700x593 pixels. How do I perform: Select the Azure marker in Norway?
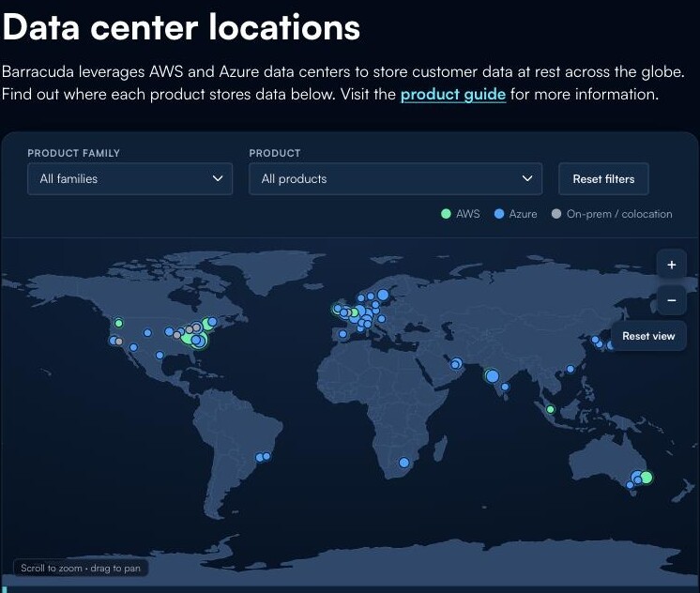coord(360,297)
